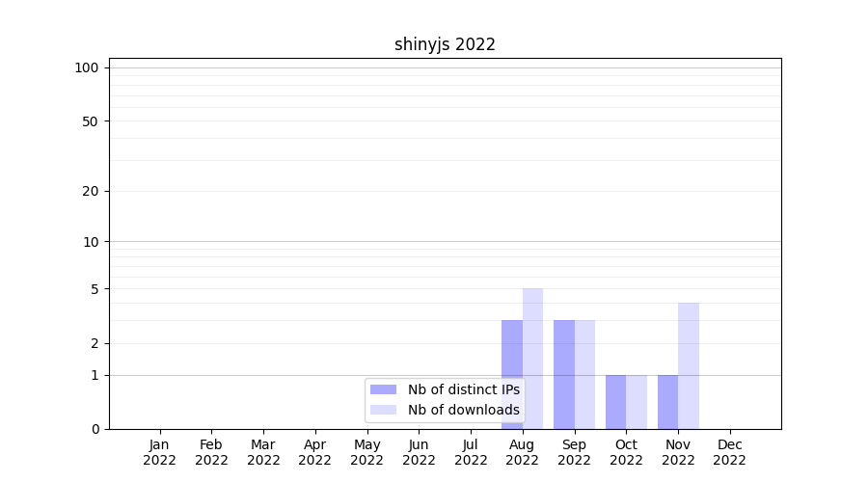Click the dark blue distinct IPs legend swatch
This screenshot has height=482, width=868.
(383, 389)
